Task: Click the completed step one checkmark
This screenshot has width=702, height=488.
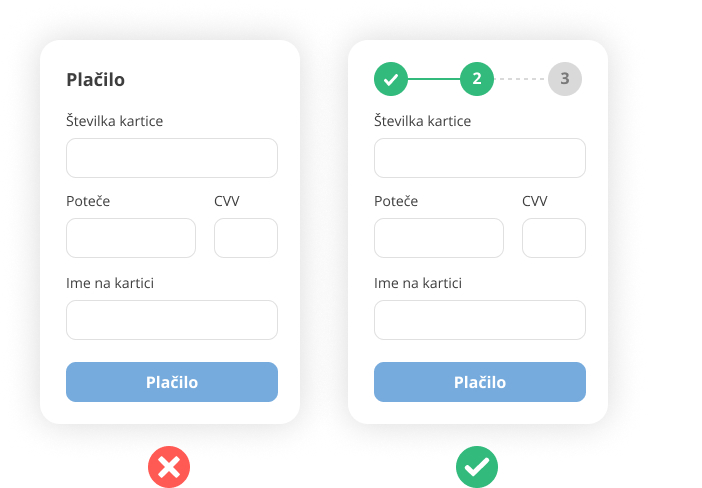Action: (391, 79)
